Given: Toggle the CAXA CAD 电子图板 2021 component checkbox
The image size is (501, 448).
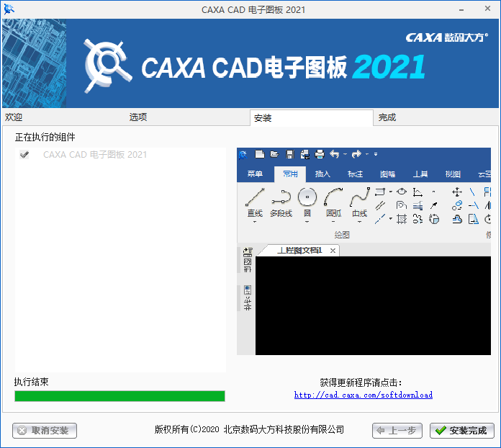Looking at the screenshot, I should (x=24, y=155).
